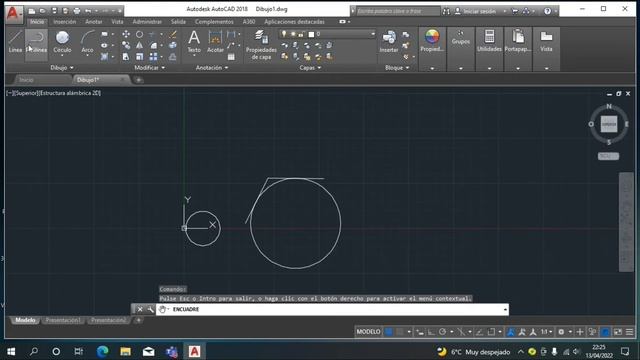
Task: Click the Texto annotation tool
Action: tap(194, 42)
